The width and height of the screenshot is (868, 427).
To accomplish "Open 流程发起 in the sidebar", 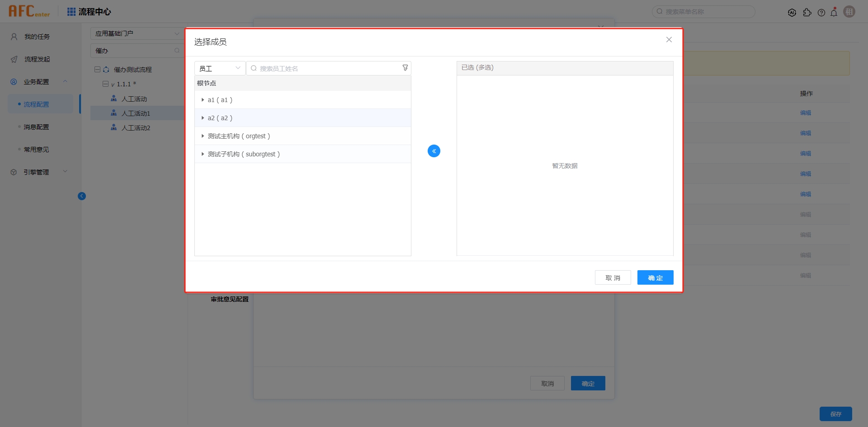I will (x=37, y=59).
